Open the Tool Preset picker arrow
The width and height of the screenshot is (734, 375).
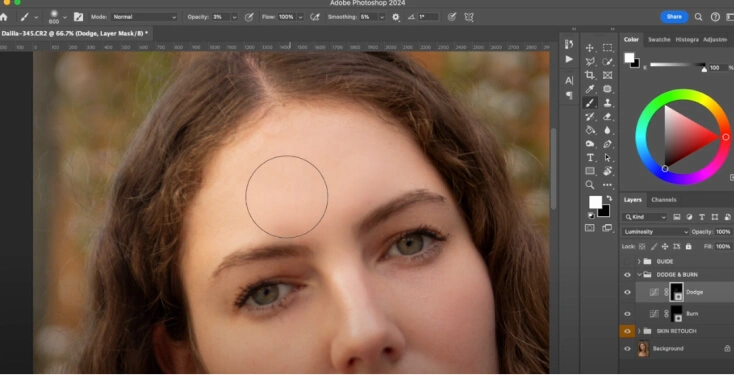click(x=36, y=17)
